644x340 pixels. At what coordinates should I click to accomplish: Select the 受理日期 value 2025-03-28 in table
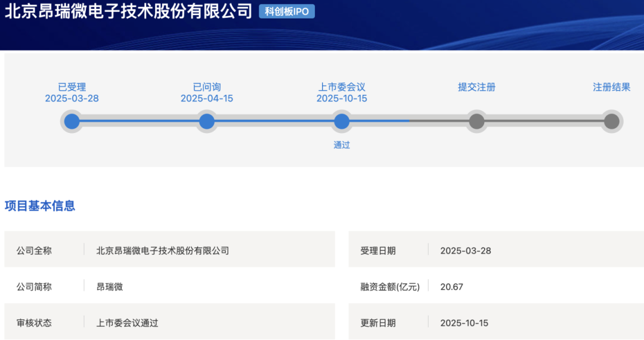(x=466, y=251)
